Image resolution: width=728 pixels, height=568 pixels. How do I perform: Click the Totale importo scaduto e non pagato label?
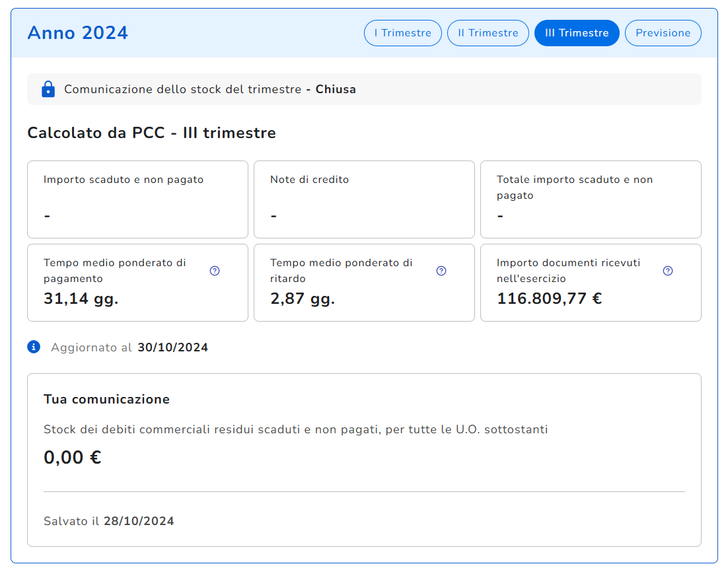tap(574, 187)
